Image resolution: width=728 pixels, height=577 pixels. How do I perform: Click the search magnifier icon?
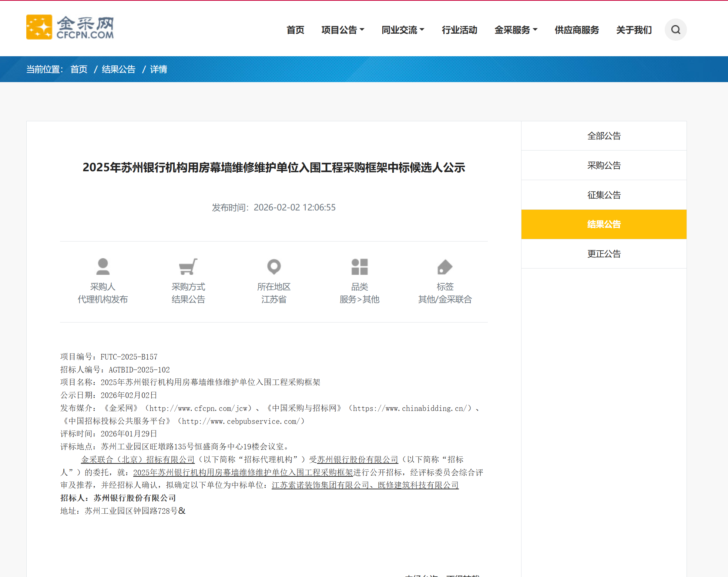(675, 30)
